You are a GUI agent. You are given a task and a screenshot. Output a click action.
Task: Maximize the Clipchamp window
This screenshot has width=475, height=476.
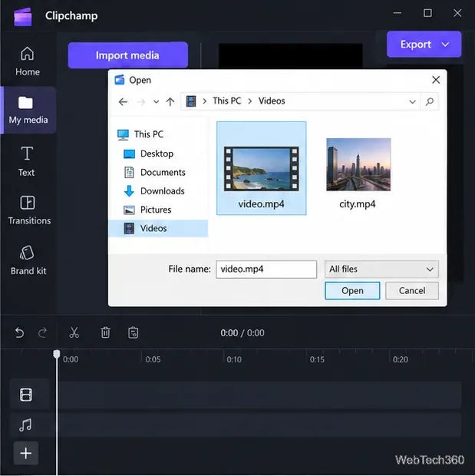tap(427, 13)
